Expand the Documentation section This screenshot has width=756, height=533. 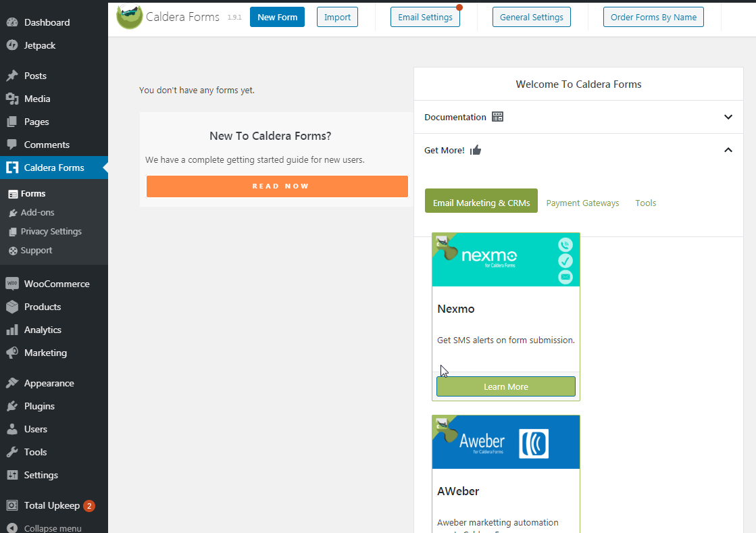(x=728, y=117)
